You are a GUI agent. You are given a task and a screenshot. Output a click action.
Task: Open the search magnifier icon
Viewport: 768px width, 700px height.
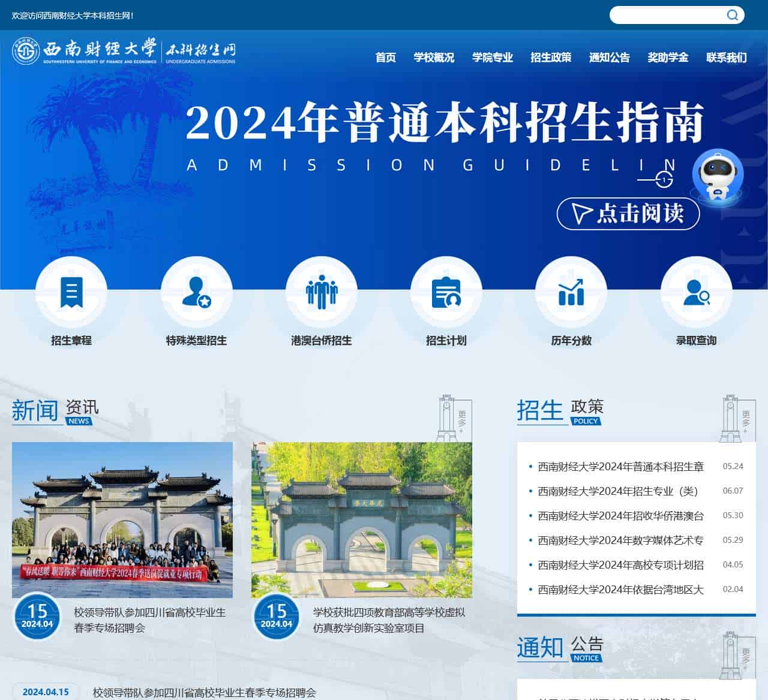pyautogui.click(x=733, y=16)
